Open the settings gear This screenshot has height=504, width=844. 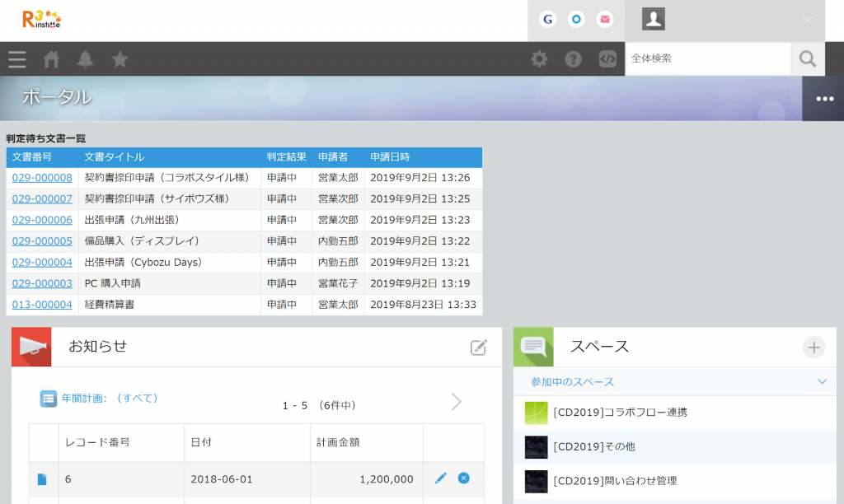(x=539, y=59)
